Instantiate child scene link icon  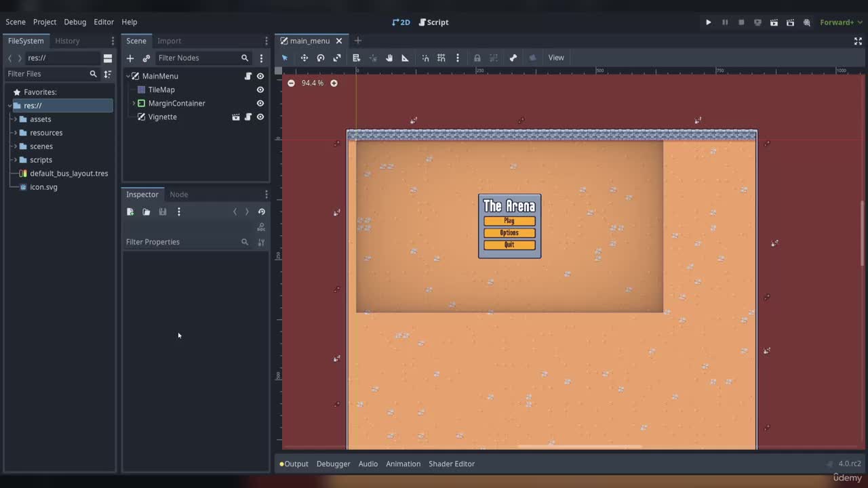pos(146,58)
